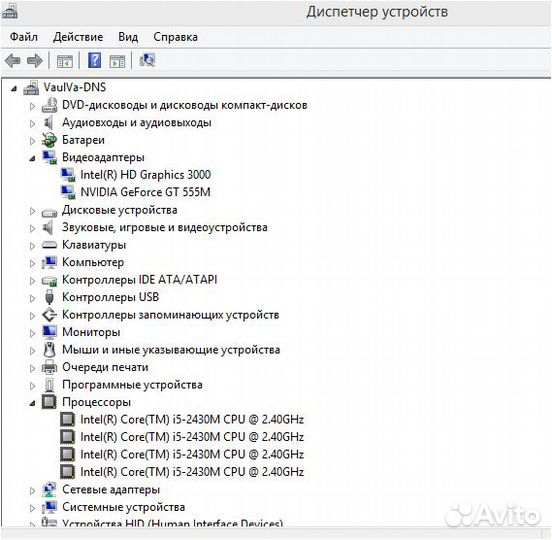Click the Системные устройства icon
Viewport: 552px width, 540px height.
point(49,507)
